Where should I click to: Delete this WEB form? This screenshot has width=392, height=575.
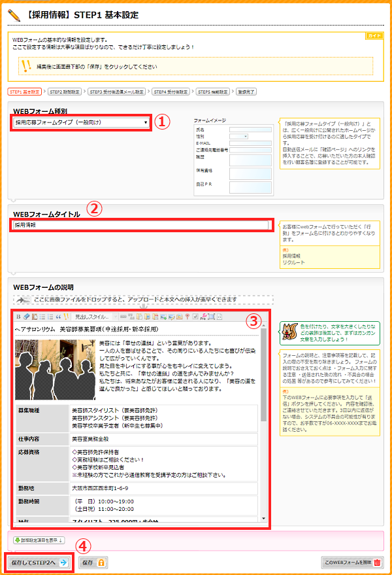tap(352, 562)
